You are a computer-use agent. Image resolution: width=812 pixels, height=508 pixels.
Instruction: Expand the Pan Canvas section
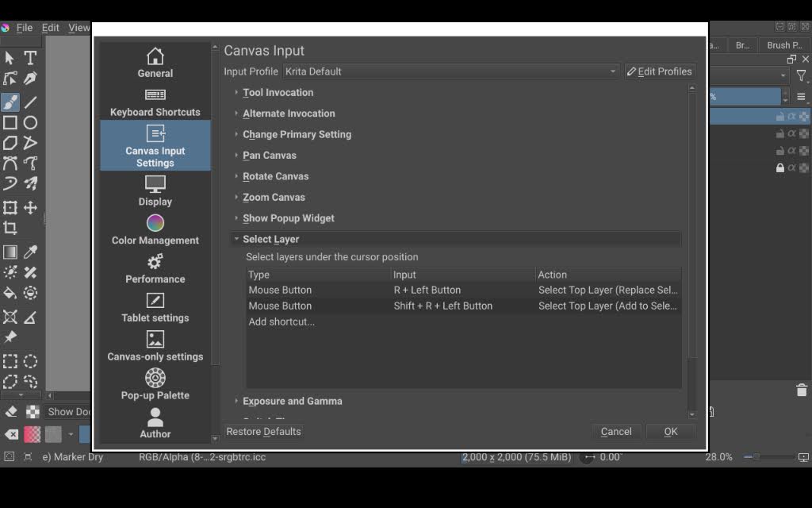coord(270,155)
